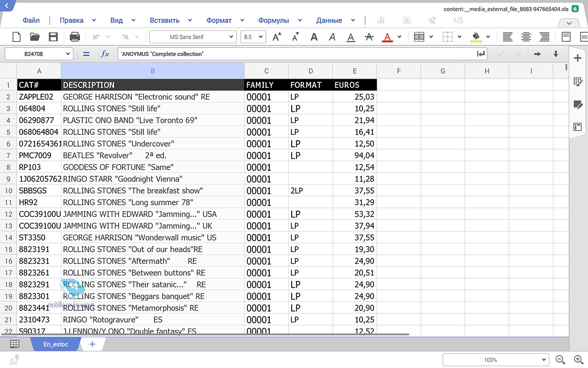
Task: Select the column B header
Action: point(153,71)
